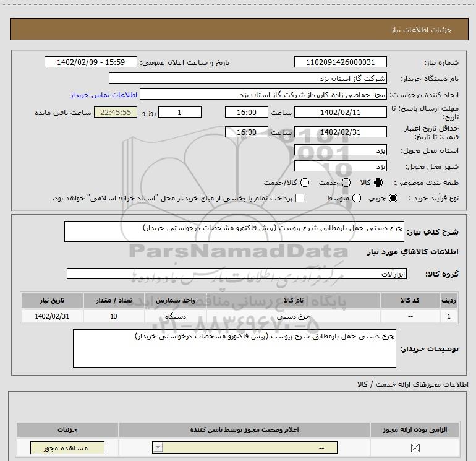Screen dimensions: 476x461
Task: Click the 'مشاهده مجوز' button
Action: [x=67, y=447]
